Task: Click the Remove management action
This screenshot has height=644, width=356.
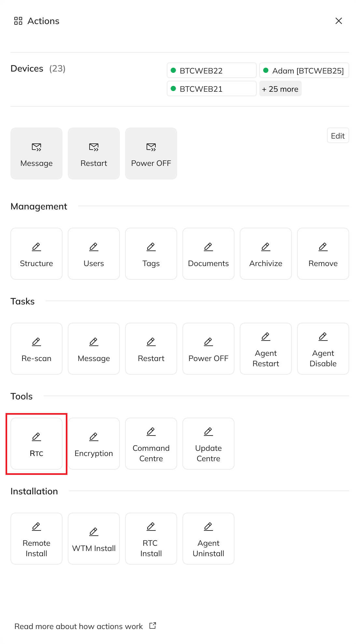Action: pyautogui.click(x=323, y=254)
